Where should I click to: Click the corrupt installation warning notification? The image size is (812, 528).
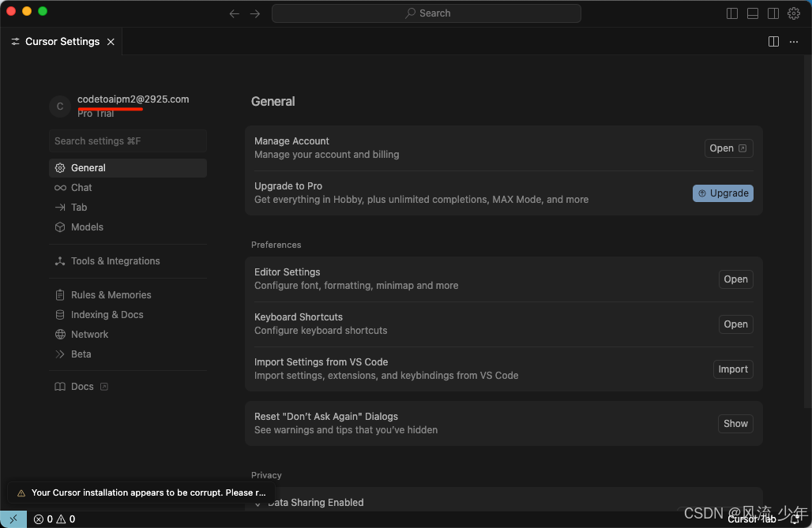pos(141,492)
